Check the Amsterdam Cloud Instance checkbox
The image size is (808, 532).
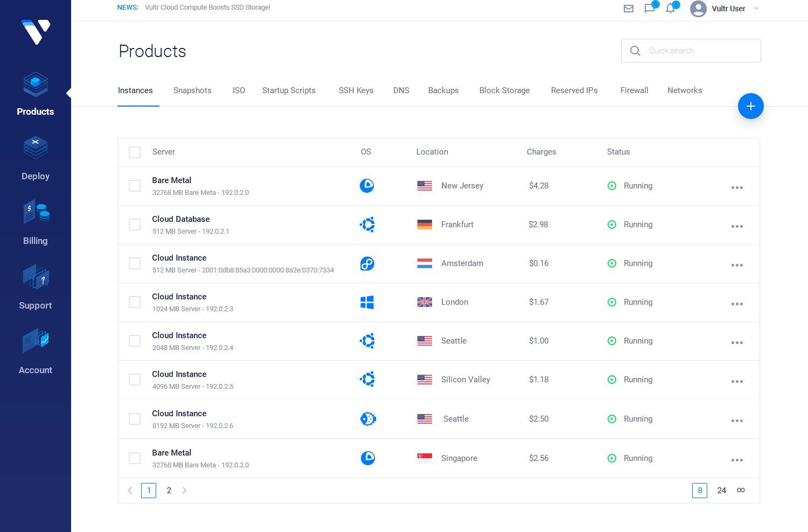coord(135,263)
